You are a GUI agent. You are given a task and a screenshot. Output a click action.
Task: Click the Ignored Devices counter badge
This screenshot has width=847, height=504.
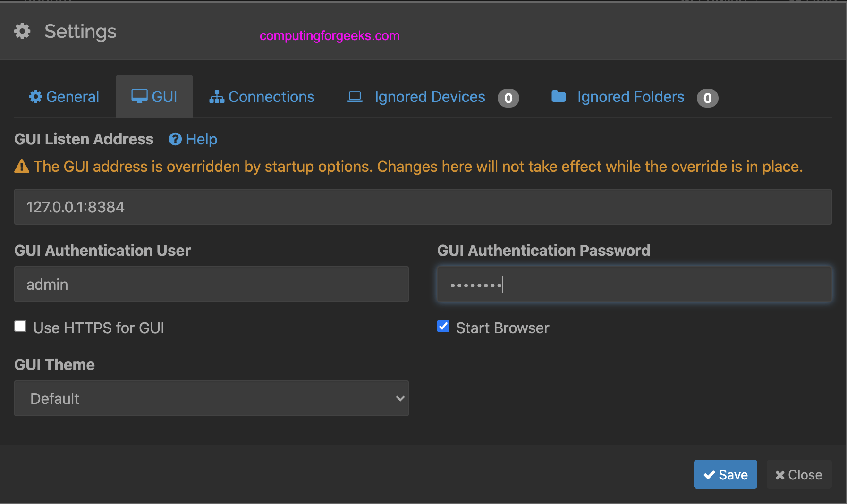(x=508, y=98)
